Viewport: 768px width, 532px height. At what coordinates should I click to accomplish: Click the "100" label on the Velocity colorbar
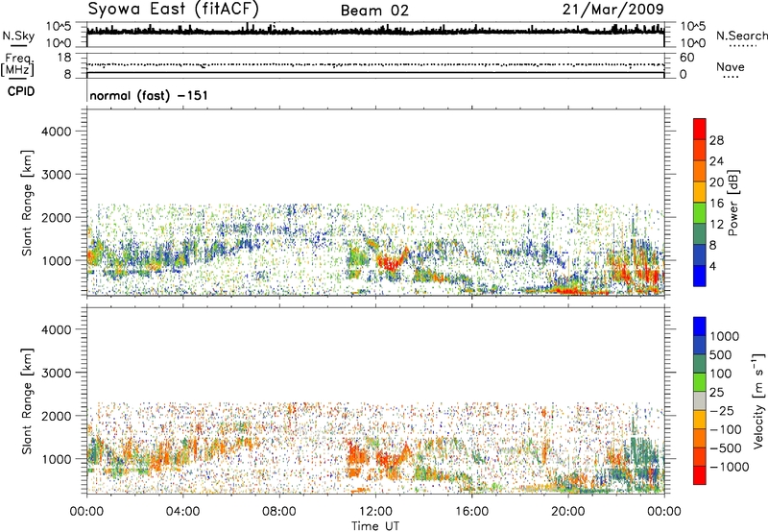tap(720, 374)
